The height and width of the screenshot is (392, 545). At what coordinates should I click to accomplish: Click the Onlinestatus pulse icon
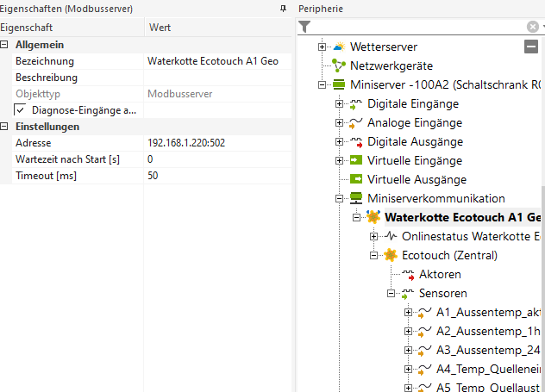click(391, 236)
